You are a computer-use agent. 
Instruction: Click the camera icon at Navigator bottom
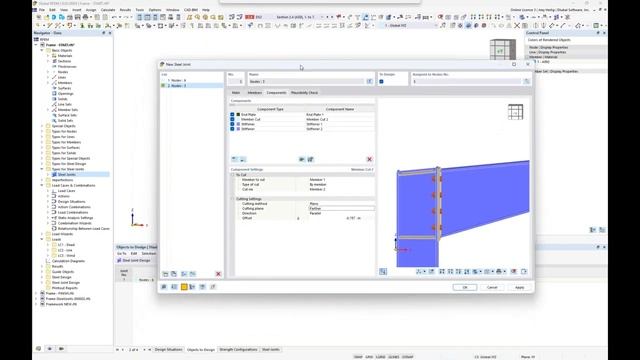coord(61,349)
